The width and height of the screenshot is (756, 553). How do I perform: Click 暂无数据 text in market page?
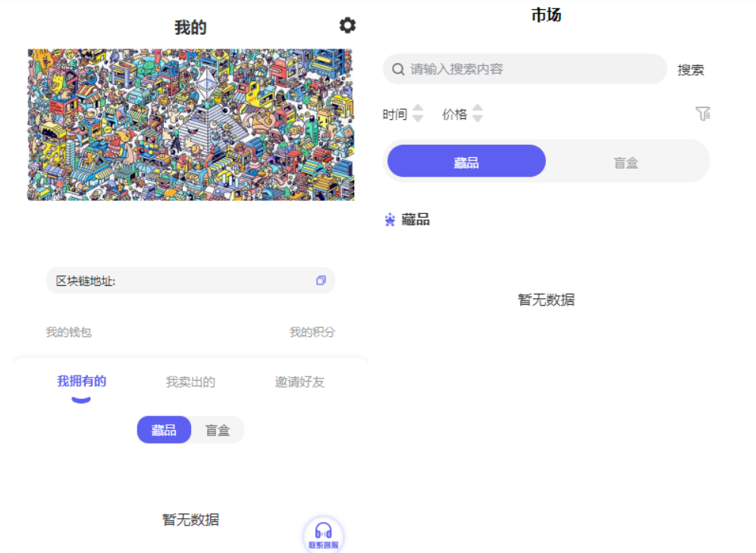point(546,300)
